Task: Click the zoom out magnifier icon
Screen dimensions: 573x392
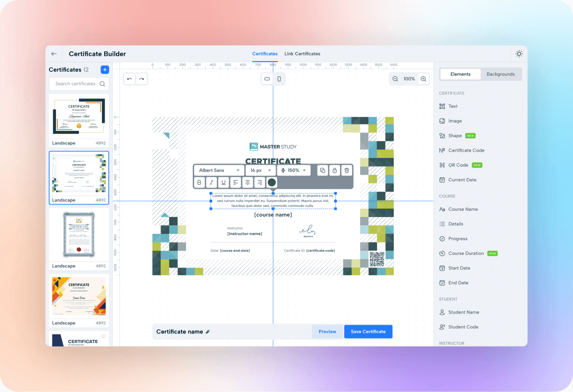Action: tap(395, 79)
